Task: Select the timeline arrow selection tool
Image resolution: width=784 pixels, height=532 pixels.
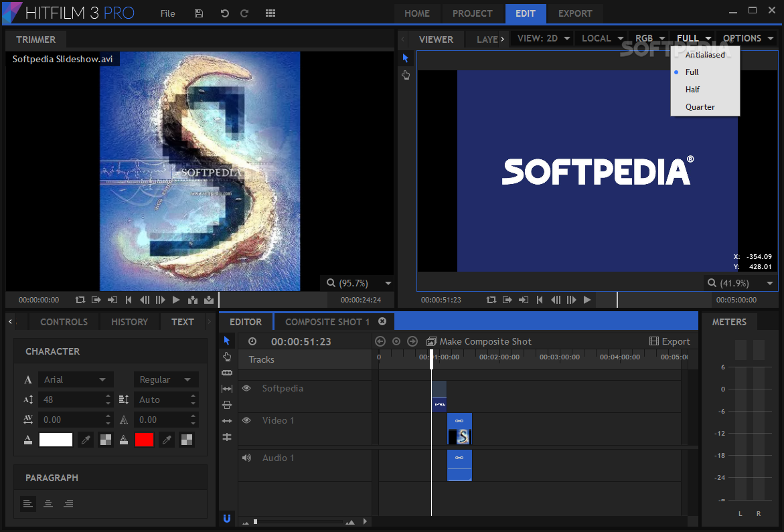Action: click(x=227, y=341)
